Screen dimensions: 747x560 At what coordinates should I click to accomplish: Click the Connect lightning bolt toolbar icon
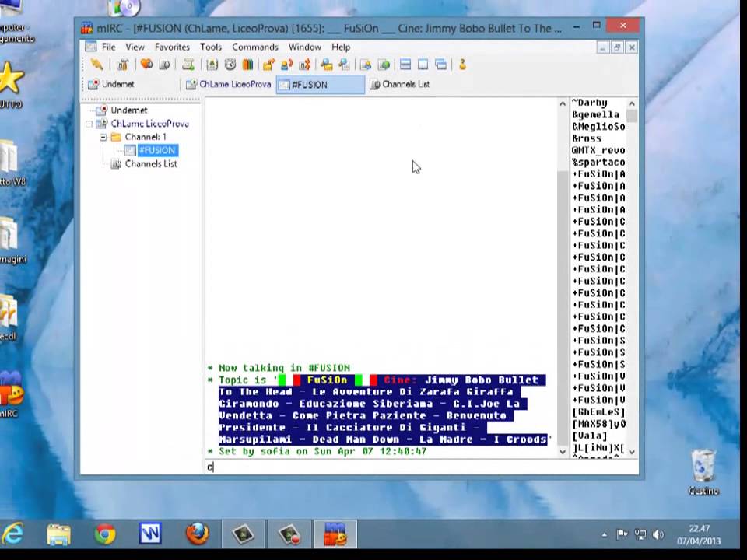96,65
